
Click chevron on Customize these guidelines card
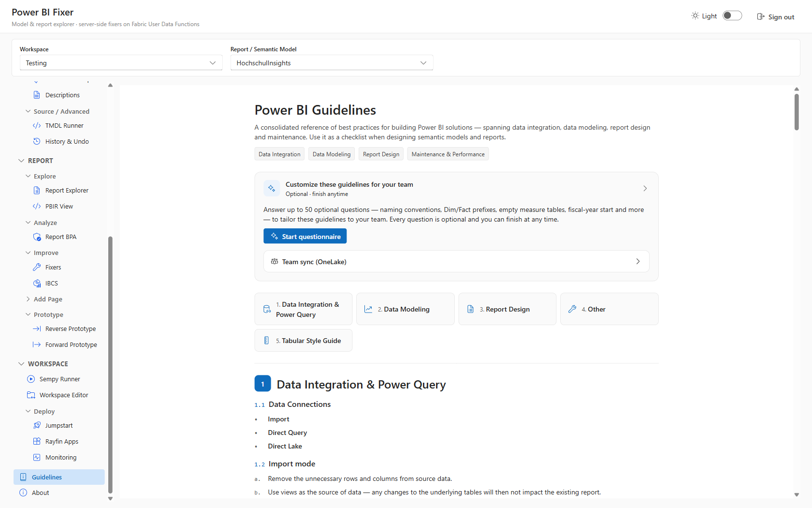645,188
